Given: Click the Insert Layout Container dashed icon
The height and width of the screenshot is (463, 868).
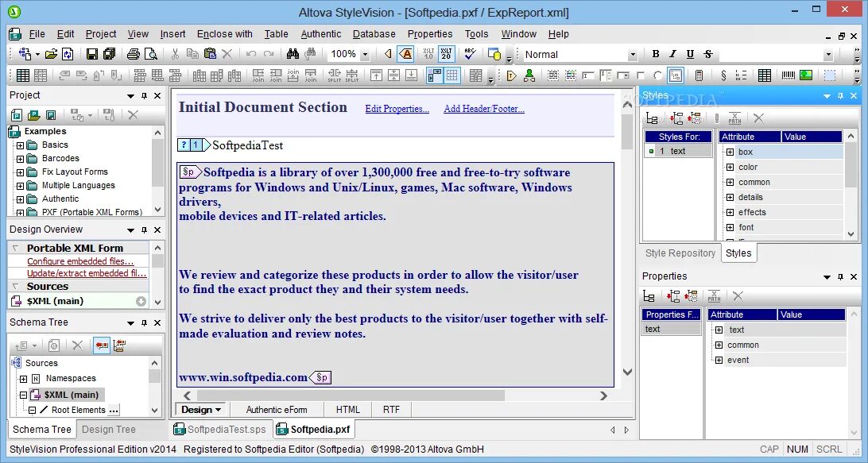Looking at the screenshot, I should pos(830,75).
